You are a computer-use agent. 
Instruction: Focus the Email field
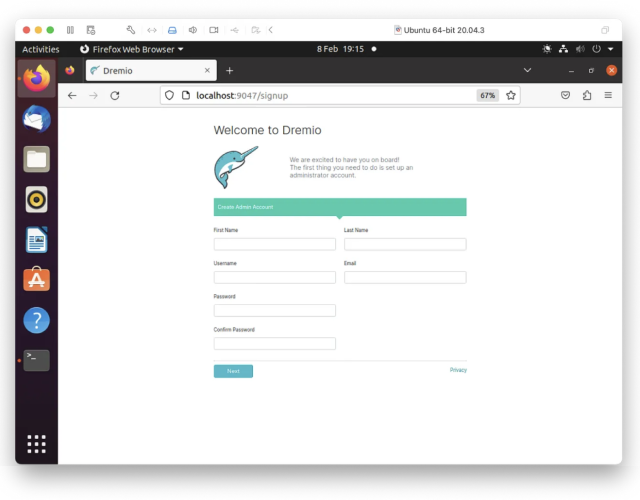405,277
